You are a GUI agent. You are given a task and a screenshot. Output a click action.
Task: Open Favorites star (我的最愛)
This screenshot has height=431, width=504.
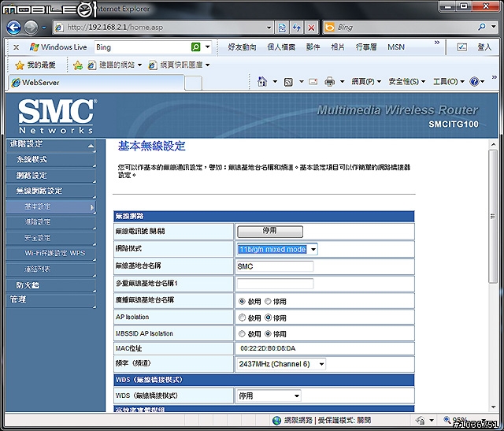tap(35, 65)
